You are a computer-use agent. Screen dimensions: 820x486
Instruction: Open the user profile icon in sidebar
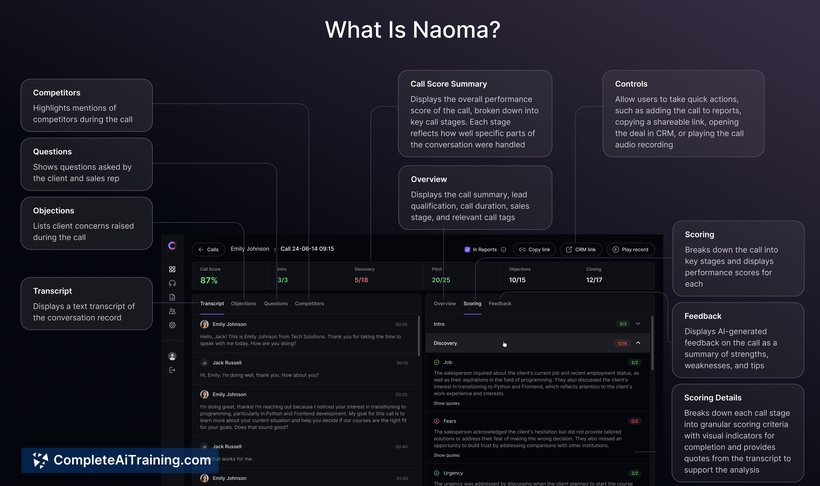(172, 356)
